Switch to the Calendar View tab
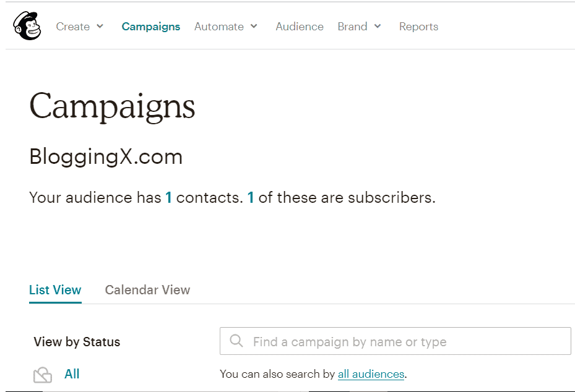 pos(147,290)
